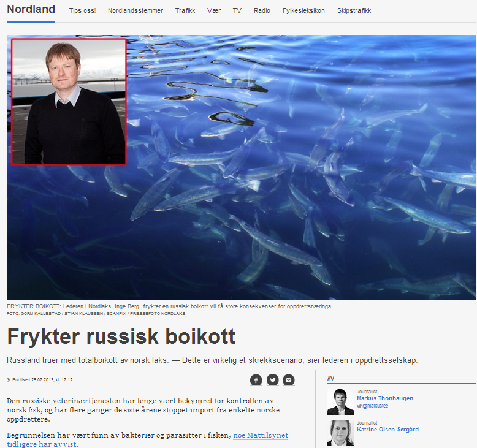
Task: Click the 'FRYKTER BOIKOTT:' image caption
Action: [170, 306]
